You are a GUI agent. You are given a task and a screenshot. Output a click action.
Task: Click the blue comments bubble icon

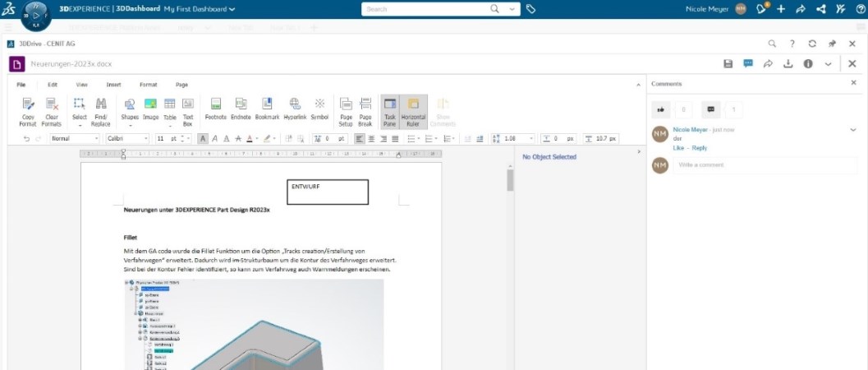[x=748, y=63]
